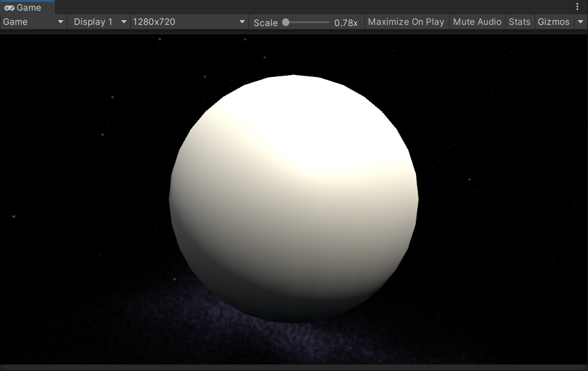Select the Game tab

click(27, 8)
